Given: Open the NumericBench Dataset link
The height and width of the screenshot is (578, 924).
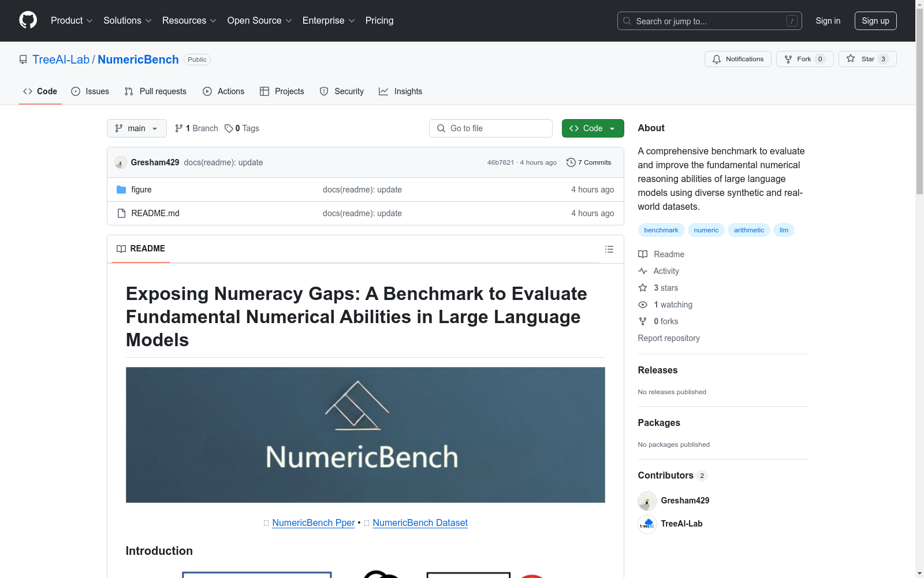Looking at the screenshot, I should click(x=420, y=523).
